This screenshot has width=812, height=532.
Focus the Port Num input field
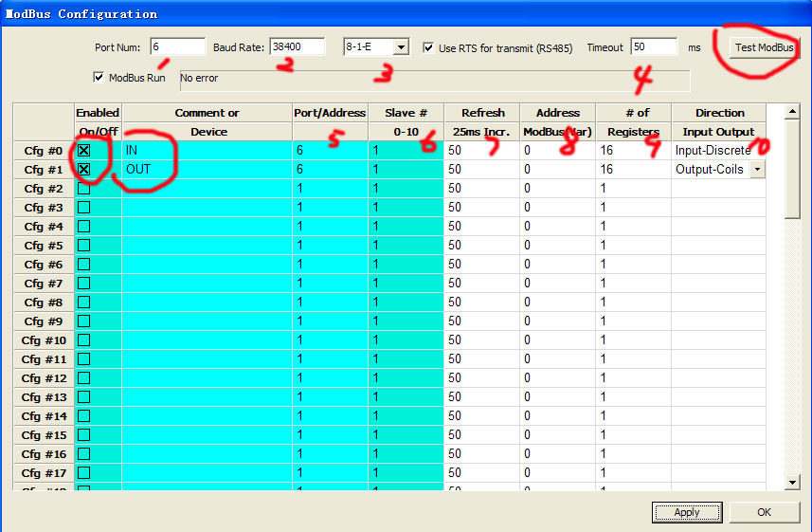point(177,46)
